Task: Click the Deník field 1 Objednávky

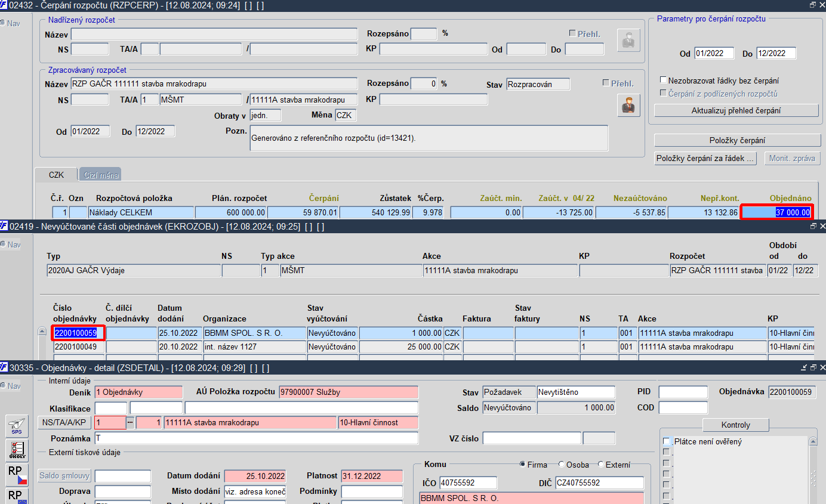Action: coord(138,392)
